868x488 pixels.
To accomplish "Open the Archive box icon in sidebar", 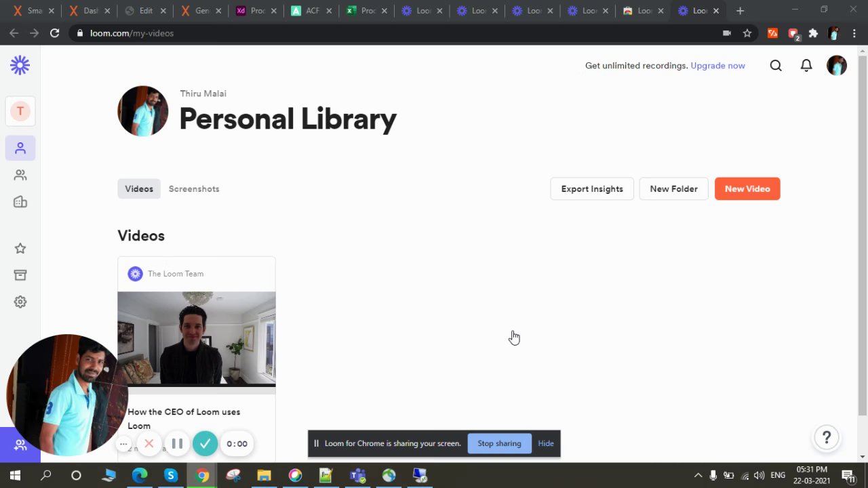I will point(20,275).
